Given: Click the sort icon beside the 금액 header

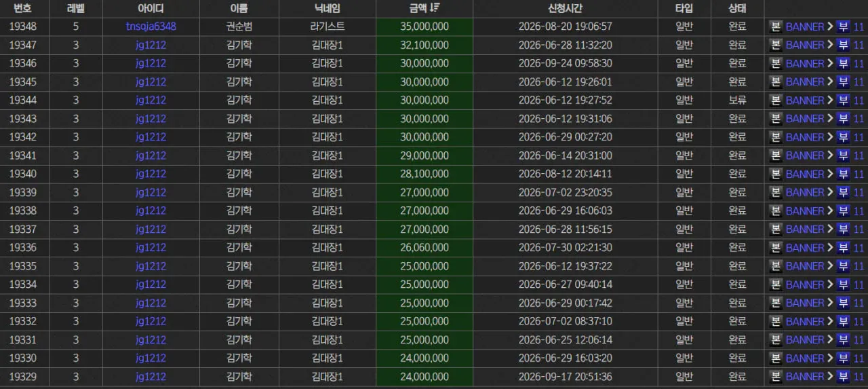Looking at the screenshot, I should [435, 8].
